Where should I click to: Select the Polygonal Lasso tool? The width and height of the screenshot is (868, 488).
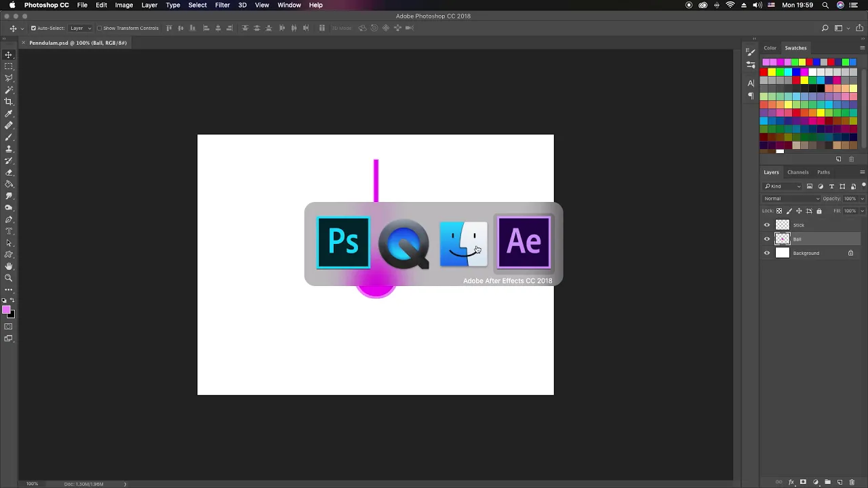tap(9, 78)
